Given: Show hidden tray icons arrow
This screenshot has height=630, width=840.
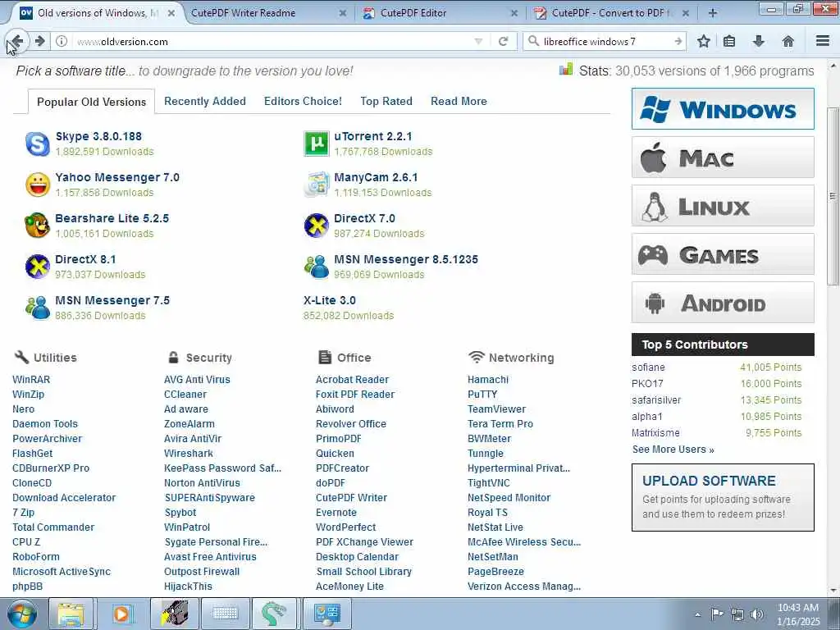Looking at the screenshot, I should 697,614.
